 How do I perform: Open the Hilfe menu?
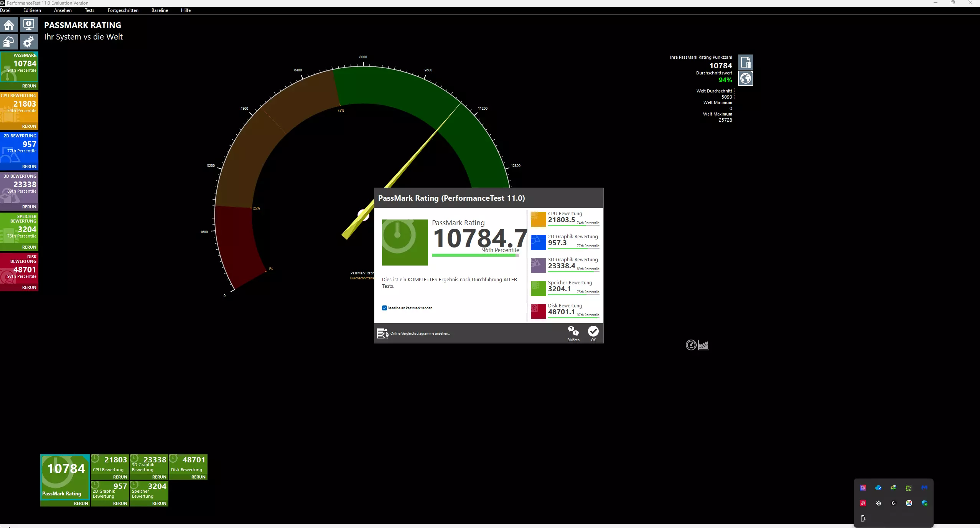186,10
